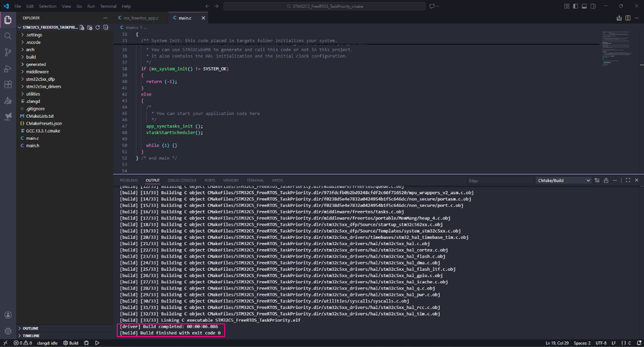The image size is (644, 347).
Task: Open the STM32 butterfly extension view
Action: [8, 117]
